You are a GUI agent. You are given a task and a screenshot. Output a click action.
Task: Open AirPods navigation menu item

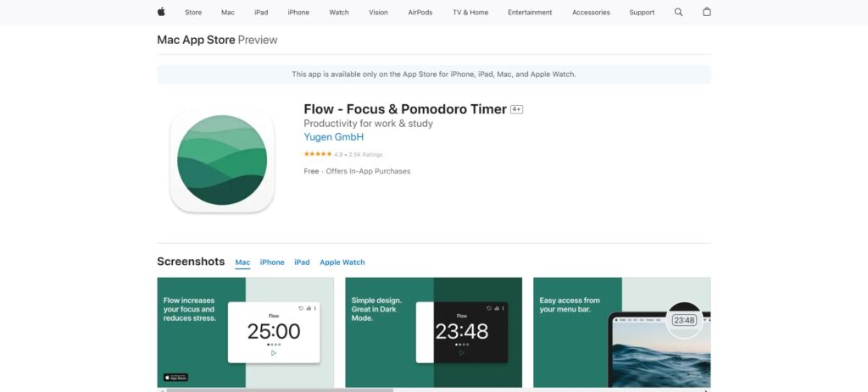420,12
